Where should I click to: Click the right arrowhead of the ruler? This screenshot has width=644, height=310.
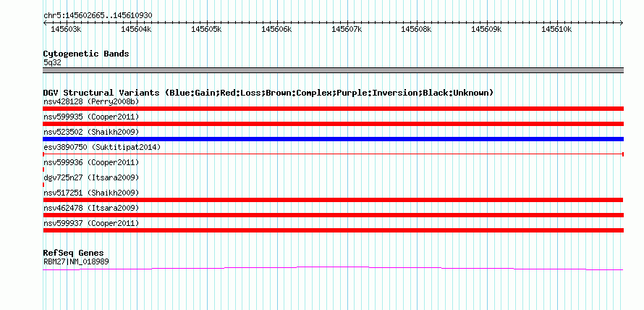click(x=622, y=22)
